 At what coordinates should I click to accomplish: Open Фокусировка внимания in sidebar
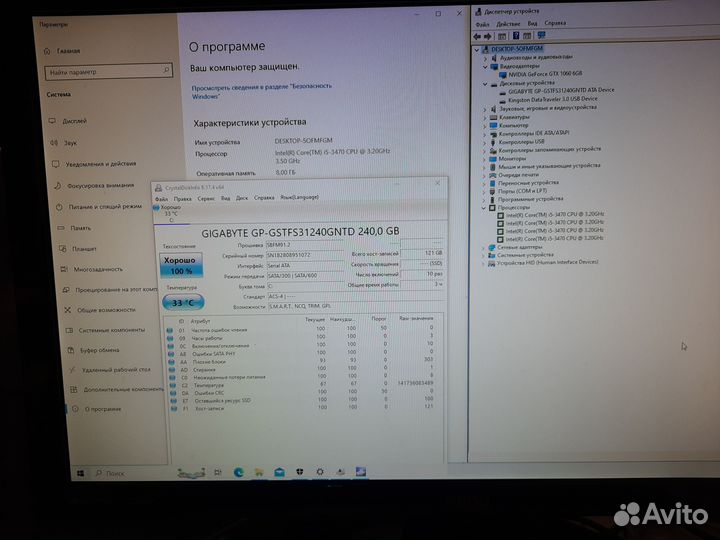coord(94,186)
